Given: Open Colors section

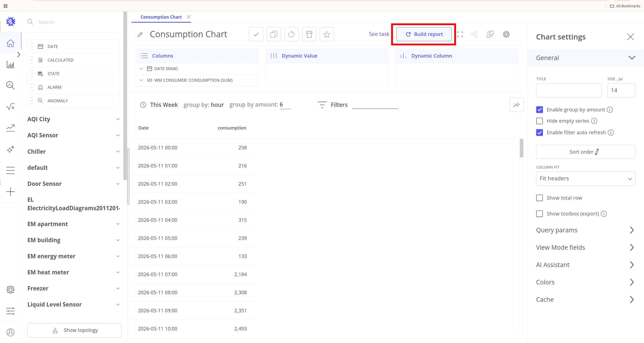Looking at the screenshot, I should coord(585,282).
